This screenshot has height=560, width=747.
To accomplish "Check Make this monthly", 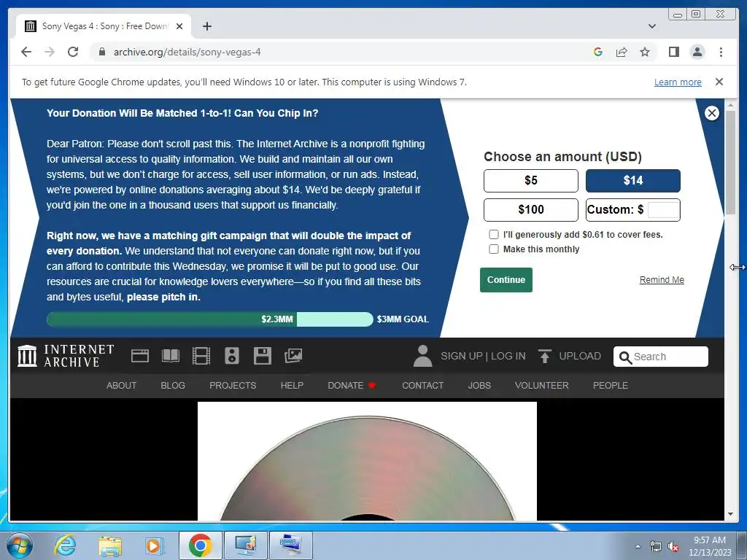I will (x=494, y=249).
